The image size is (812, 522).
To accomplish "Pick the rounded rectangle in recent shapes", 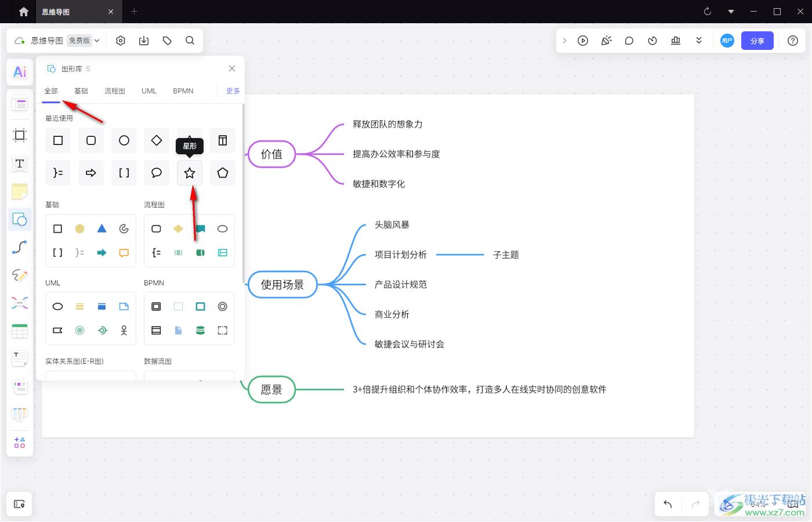I will tap(91, 140).
